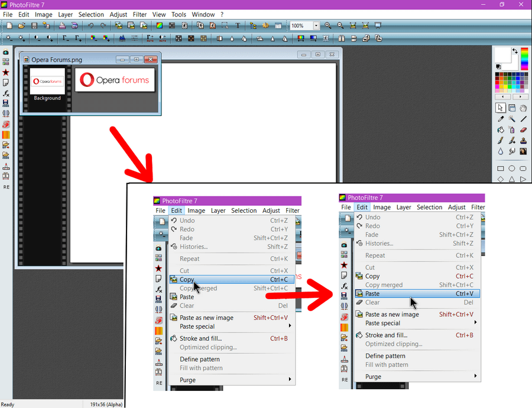The image size is (532, 408).
Task: Select the Ellipse selection shape
Action: pyautogui.click(x=512, y=169)
